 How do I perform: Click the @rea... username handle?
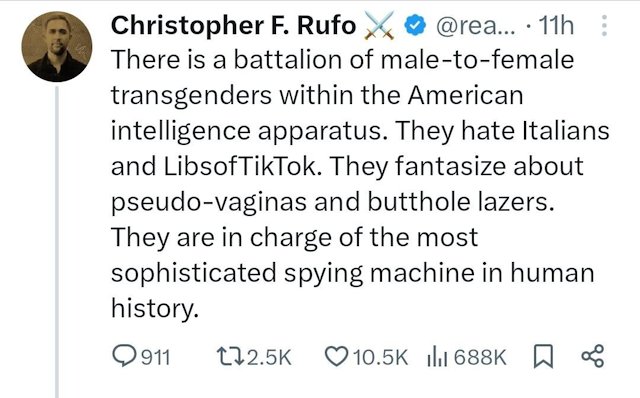click(x=476, y=27)
